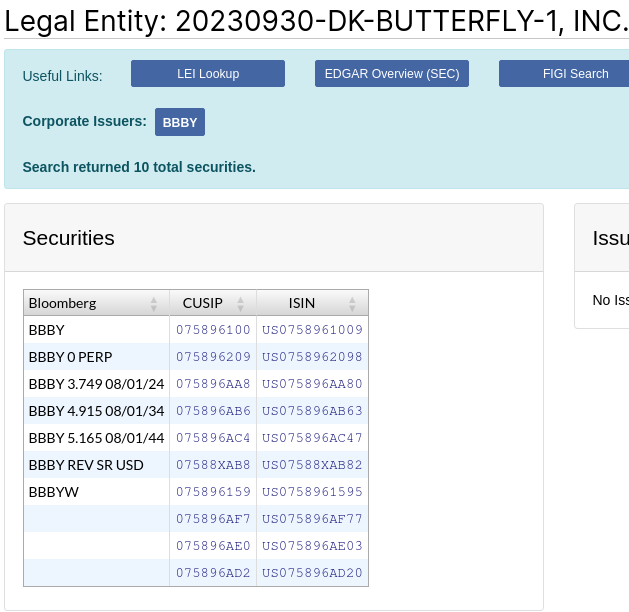Open ISIN US0758962098 link
Screen dimensions: 629x612
click(312, 357)
